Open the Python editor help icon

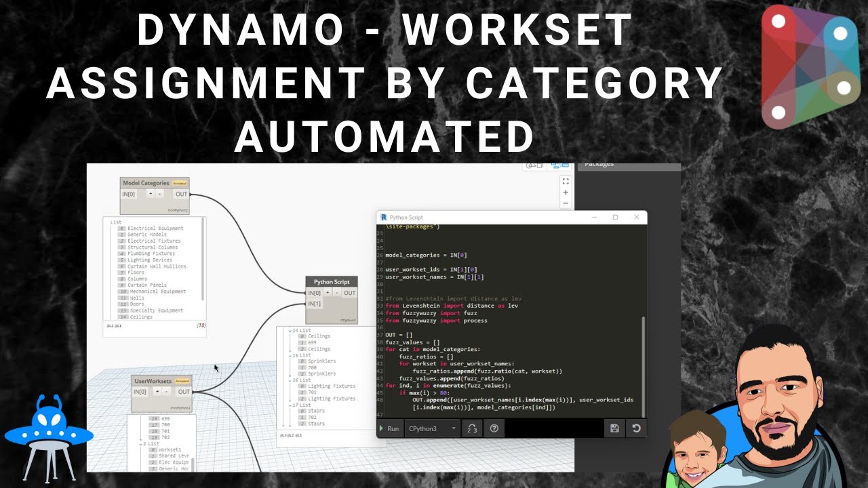pyautogui.click(x=494, y=428)
